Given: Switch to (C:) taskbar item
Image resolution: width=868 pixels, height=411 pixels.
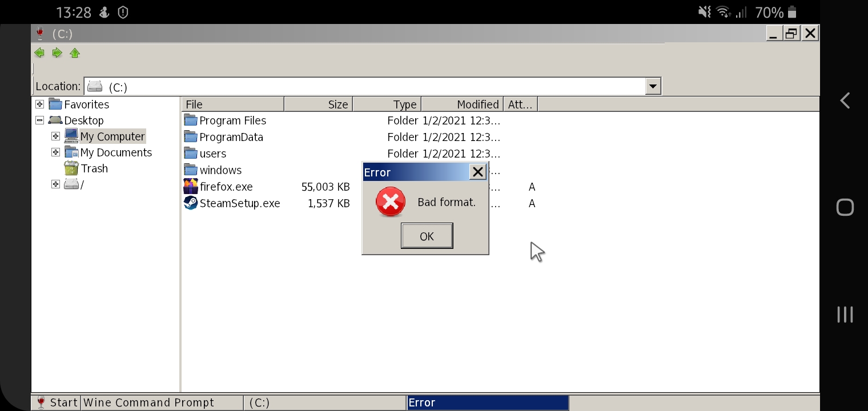Looking at the screenshot, I should click(325, 402).
